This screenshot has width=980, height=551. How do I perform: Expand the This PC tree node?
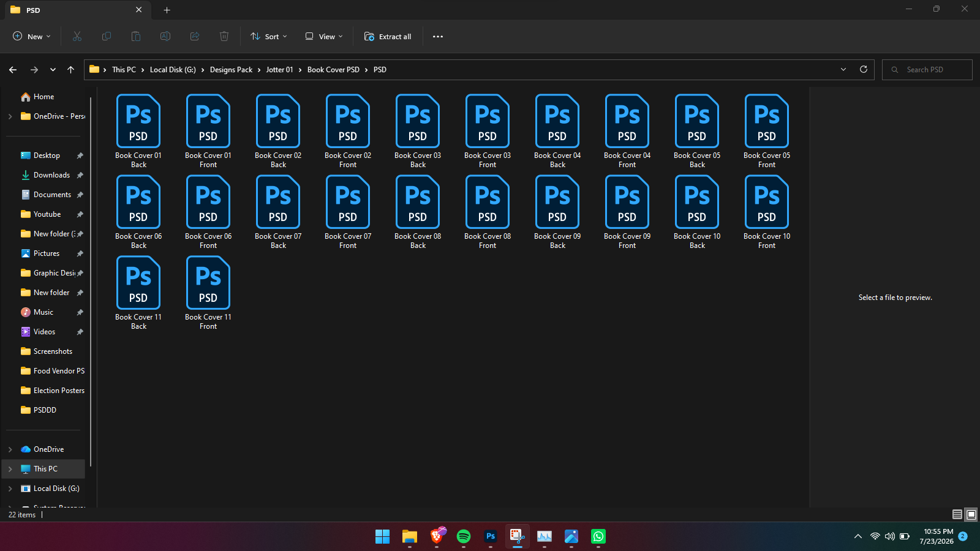coord(10,469)
